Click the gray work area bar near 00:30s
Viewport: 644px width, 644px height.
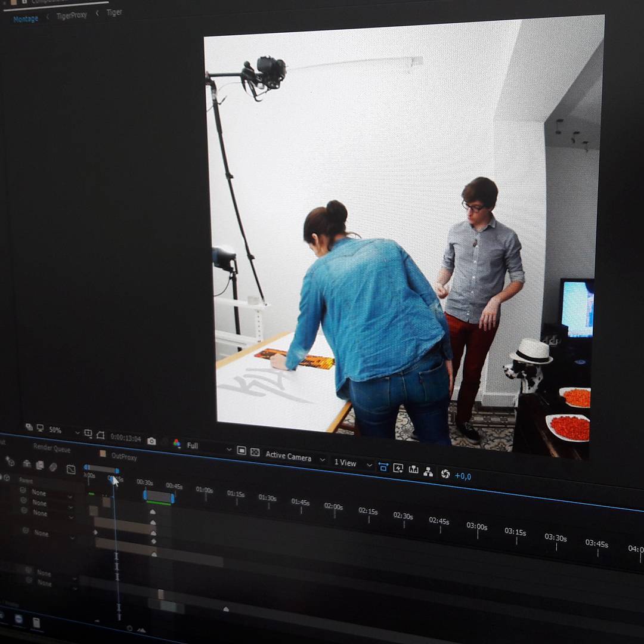coord(159,497)
